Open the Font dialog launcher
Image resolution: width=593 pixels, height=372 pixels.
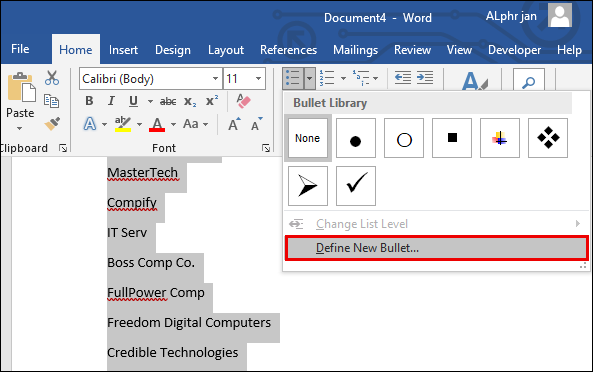coord(266,148)
